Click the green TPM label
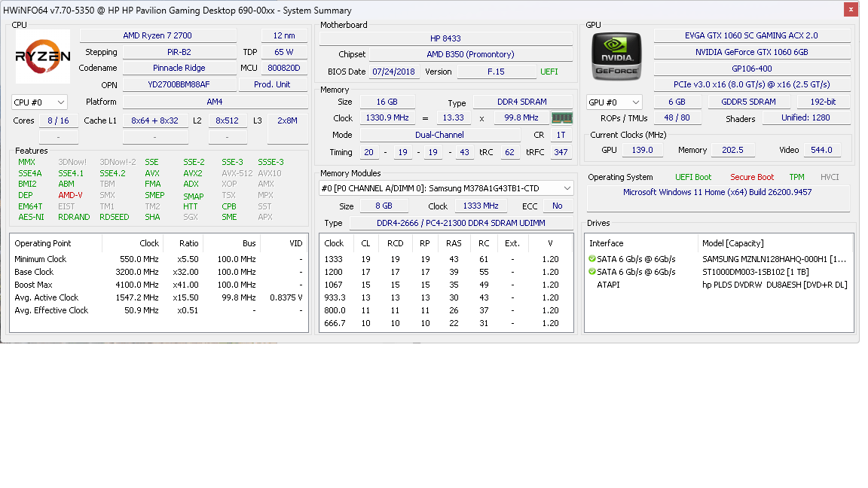 796,177
